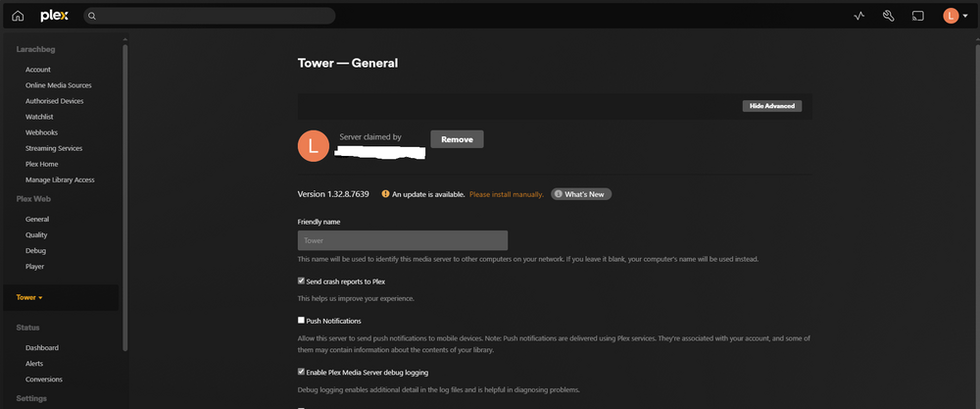Open Debug under Plex Web
Image resolution: width=980 pixels, height=409 pixels.
[x=35, y=251]
